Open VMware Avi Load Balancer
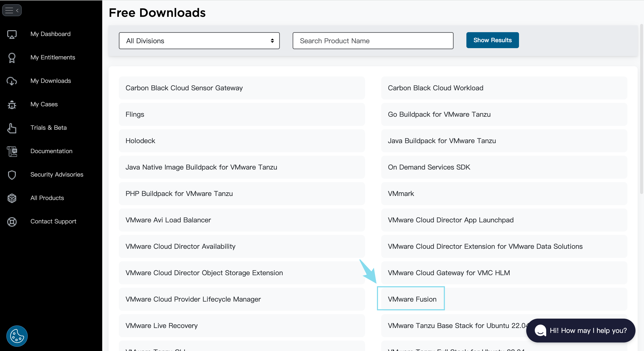The image size is (644, 351). (242, 220)
